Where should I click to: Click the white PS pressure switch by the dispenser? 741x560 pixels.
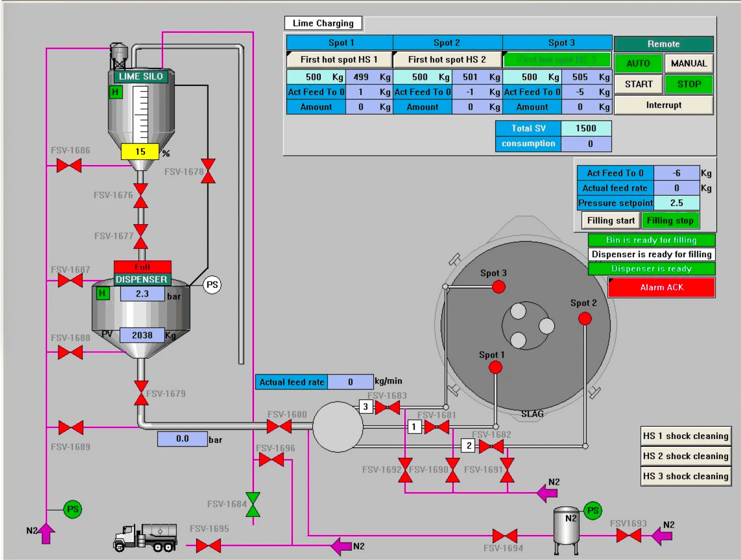pos(212,285)
